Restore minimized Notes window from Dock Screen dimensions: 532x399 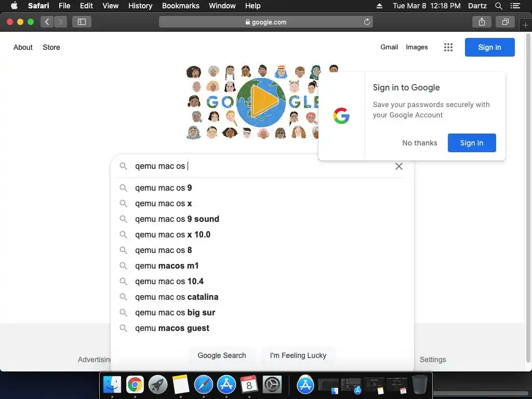tap(374, 386)
